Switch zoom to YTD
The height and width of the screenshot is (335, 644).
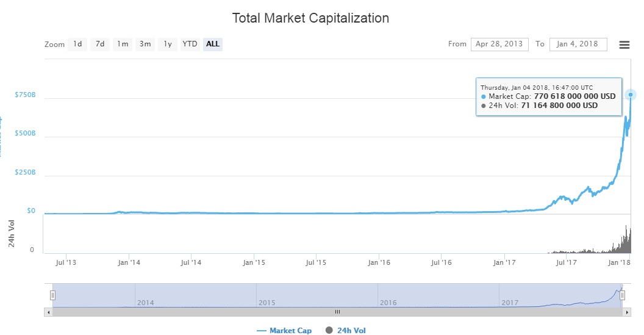coord(190,44)
